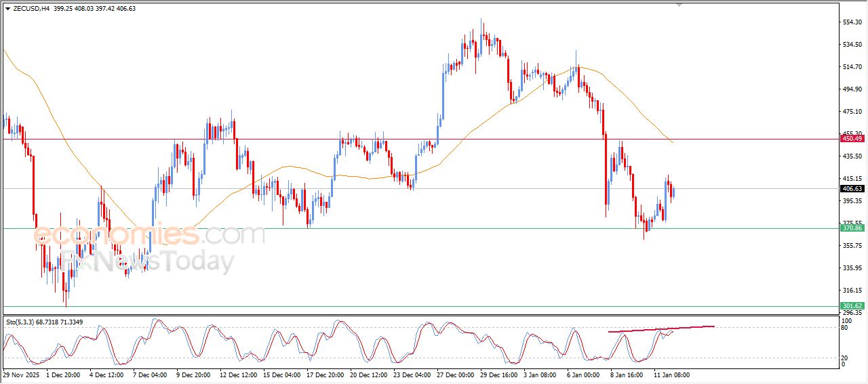Screen dimensions: 868x384
Task: Select the green 301.62 price label
Action: 852,306
